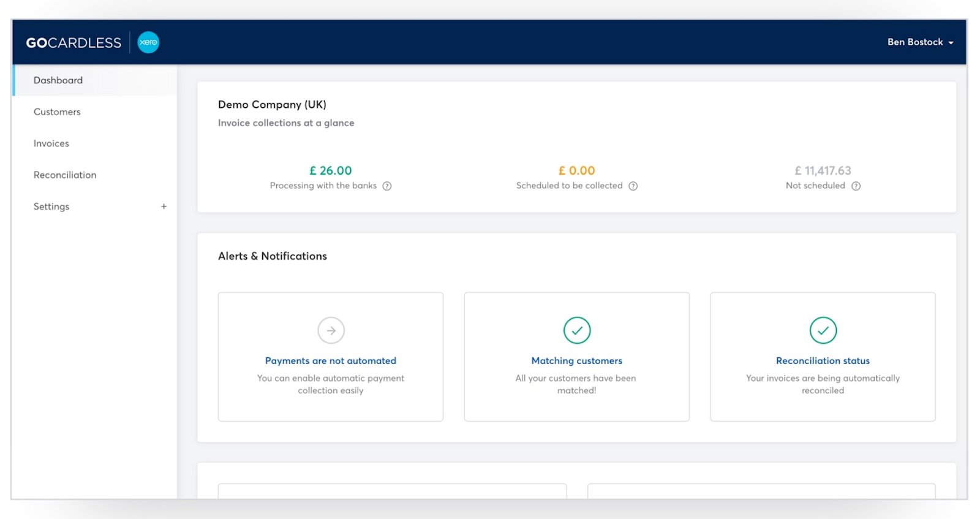The height and width of the screenshot is (519, 980).
Task: Expand the Settings submenu plus icon
Action: (x=164, y=206)
